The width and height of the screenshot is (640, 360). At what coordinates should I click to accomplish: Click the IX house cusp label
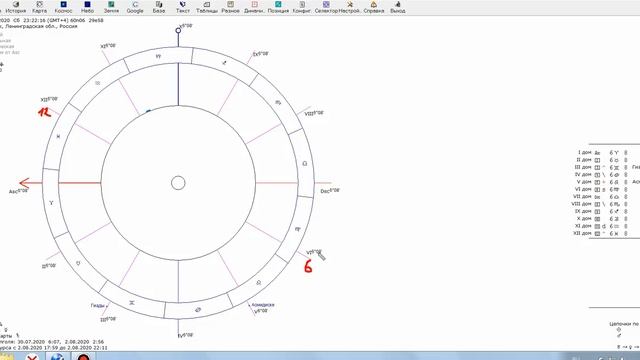[x=261, y=54]
